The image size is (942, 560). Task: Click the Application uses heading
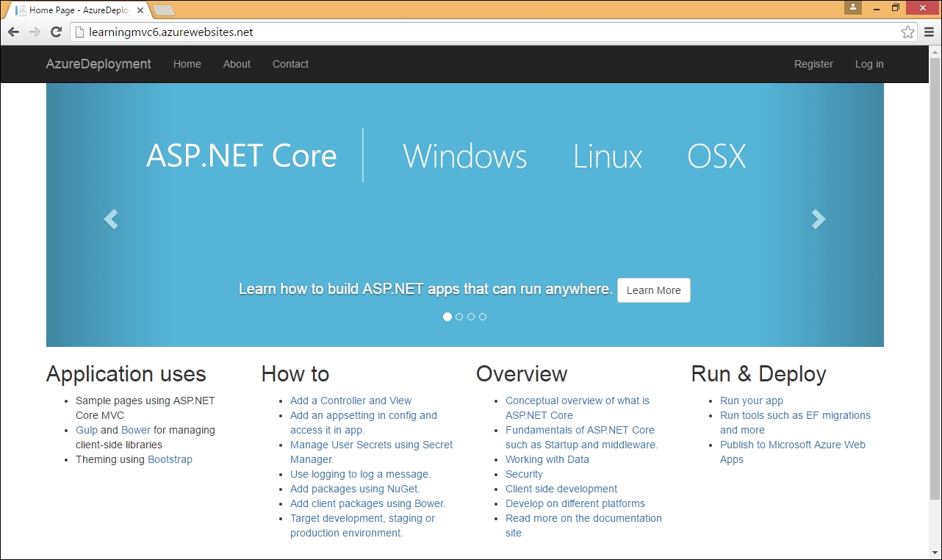(x=126, y=374)
